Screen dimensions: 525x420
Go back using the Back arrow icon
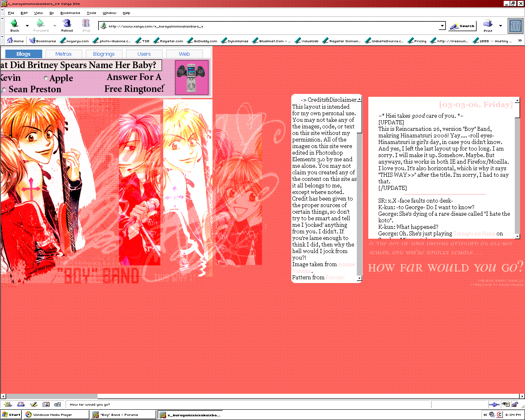pyautogui.click(x=15, y=25)
